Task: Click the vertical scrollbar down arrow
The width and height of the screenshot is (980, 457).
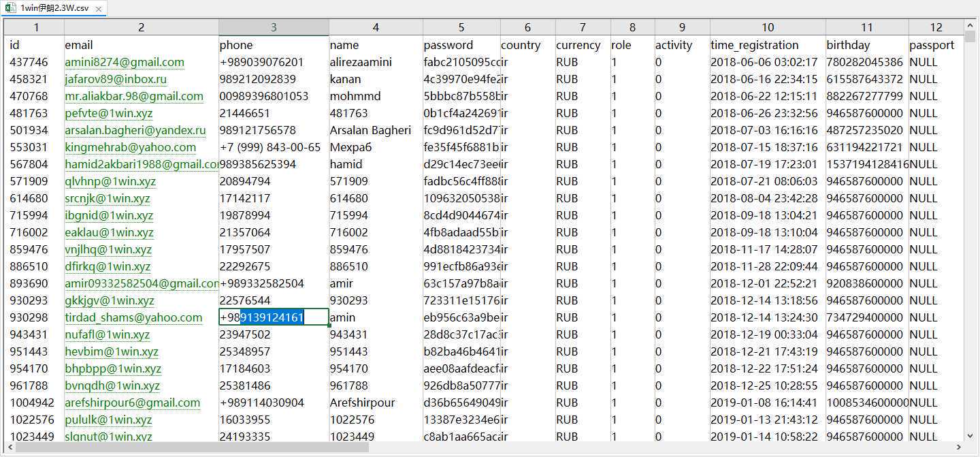Action: (x=970, y=435)
